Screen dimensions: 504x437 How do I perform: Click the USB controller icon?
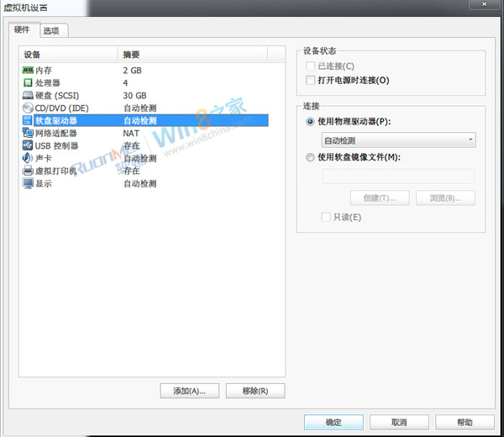pyautogui.click(x=28, y=145)
